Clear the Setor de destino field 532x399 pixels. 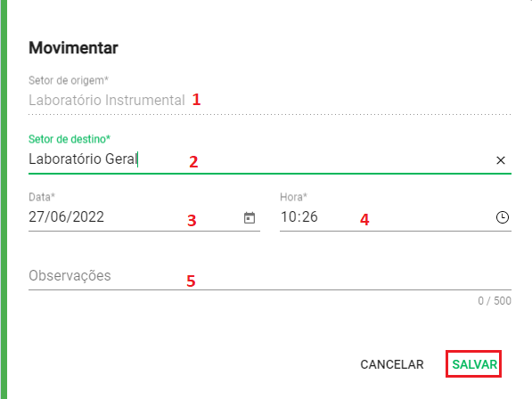tap(501, 160)
